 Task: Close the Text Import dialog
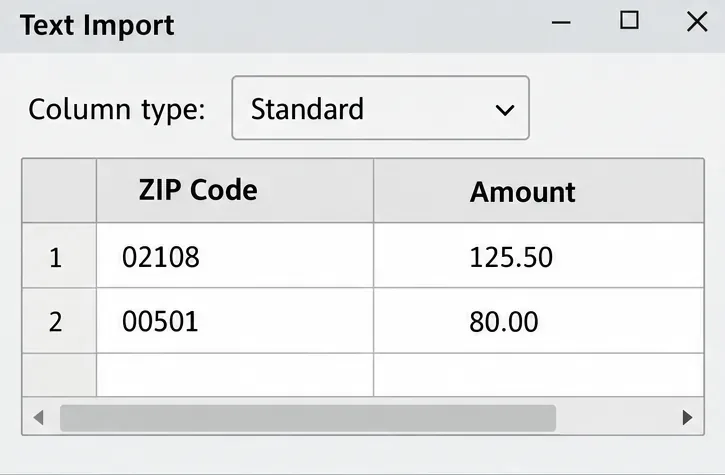click(x=697, y=22)
